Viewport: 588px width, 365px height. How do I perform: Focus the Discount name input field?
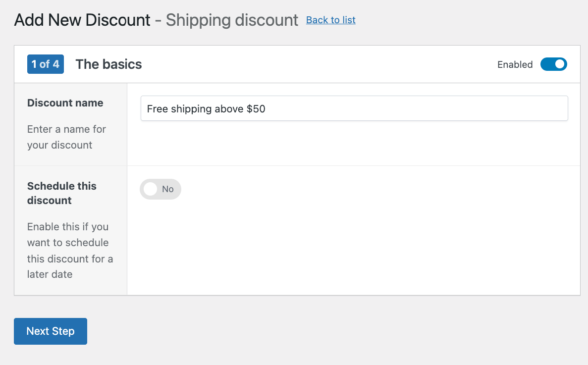354,108
